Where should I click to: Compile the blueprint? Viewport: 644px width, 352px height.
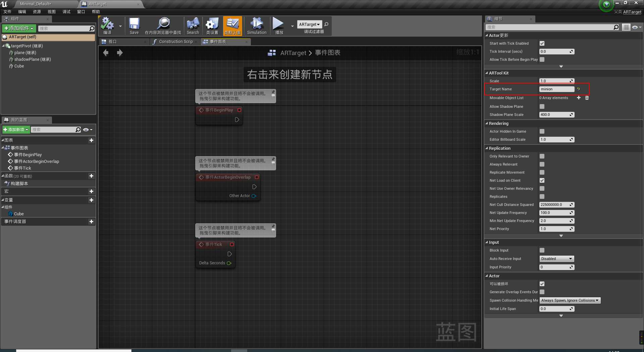[107, 26]
